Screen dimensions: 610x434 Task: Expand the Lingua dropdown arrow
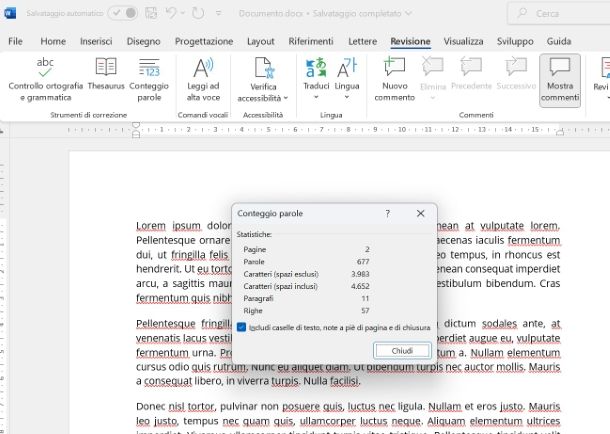347,97
